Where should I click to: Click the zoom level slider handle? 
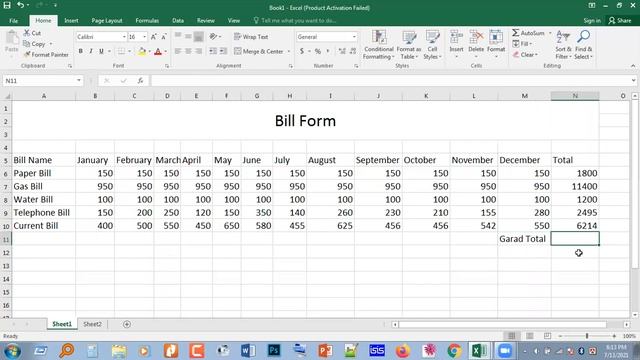587,336
